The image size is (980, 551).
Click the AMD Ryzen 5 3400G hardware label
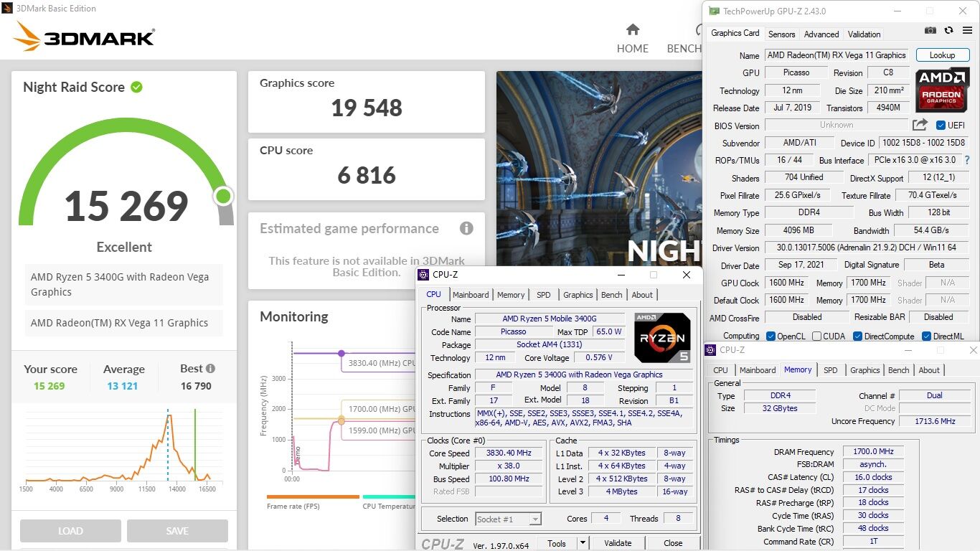point(124,285)
